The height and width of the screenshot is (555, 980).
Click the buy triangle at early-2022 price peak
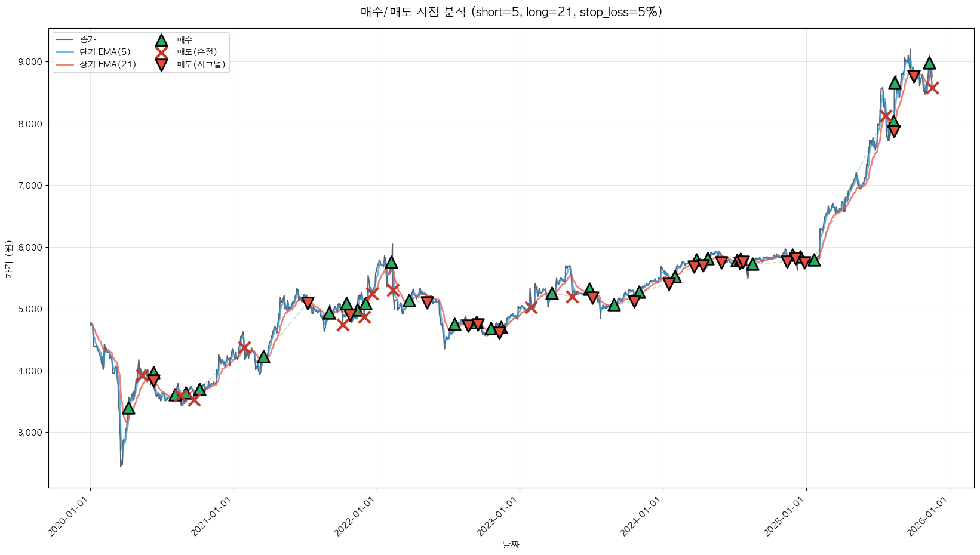click(x=391, y=263)
